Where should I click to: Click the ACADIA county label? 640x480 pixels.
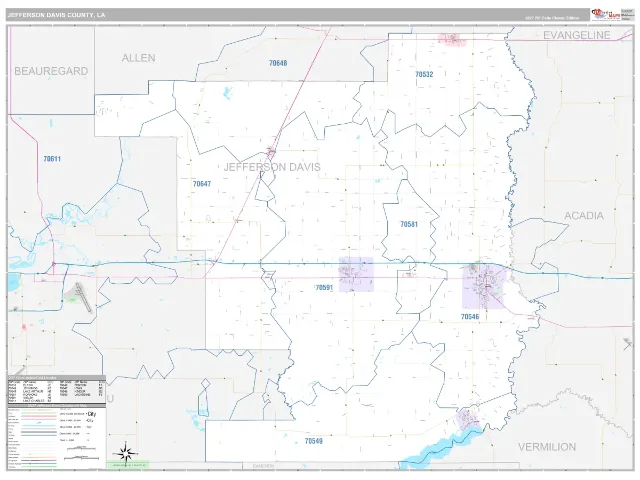(584, 216)
